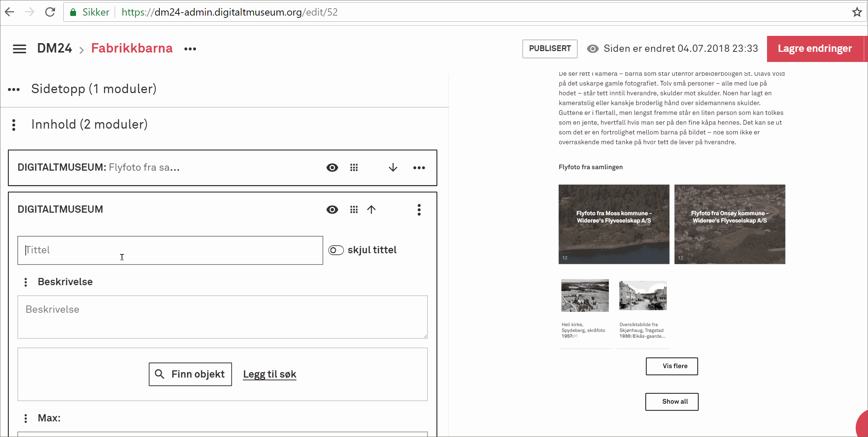
Task: Expand Sidetopp section options
Action: (14, 90)
